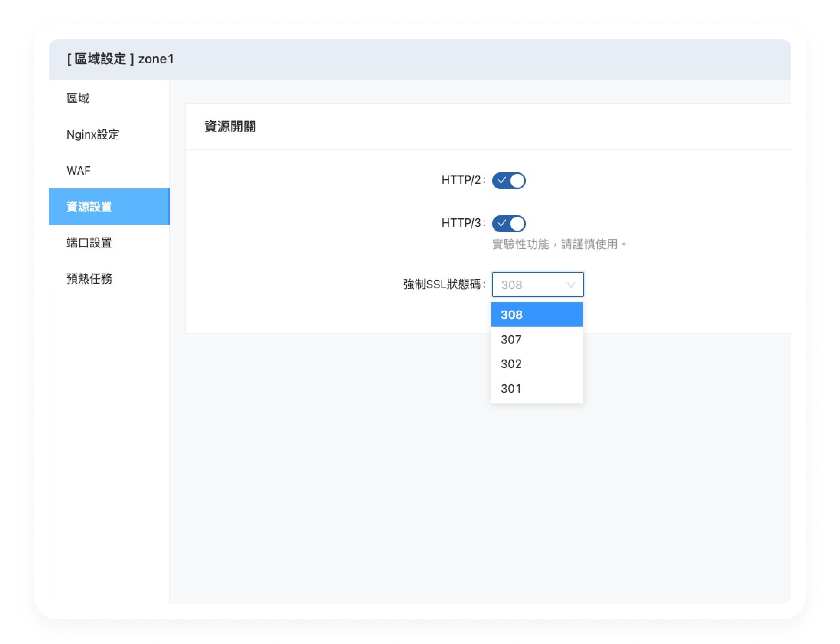Open 預熱任務 in the sidebar
Screen dimensions: 840x644
89,279
